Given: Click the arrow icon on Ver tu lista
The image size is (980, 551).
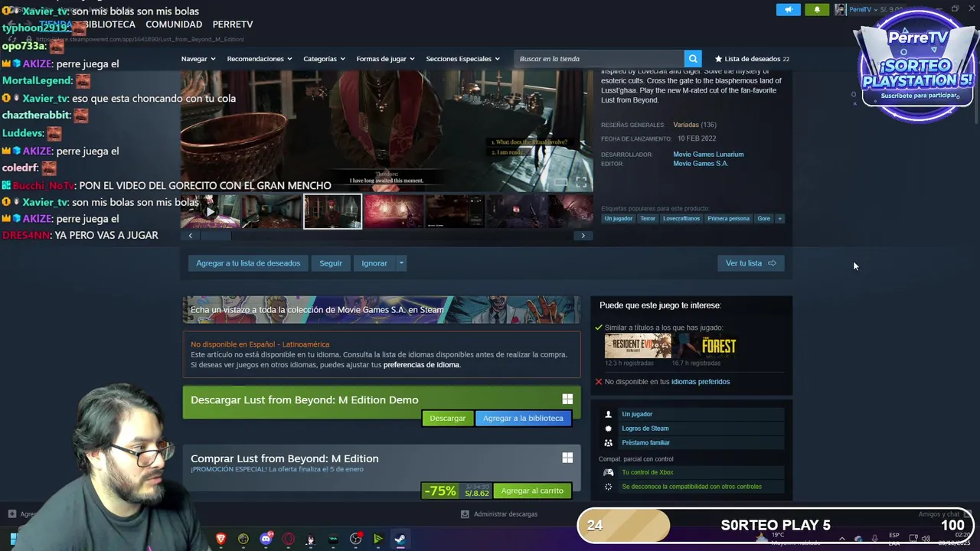Looking at the screenshot, I should tap(772, 263).
